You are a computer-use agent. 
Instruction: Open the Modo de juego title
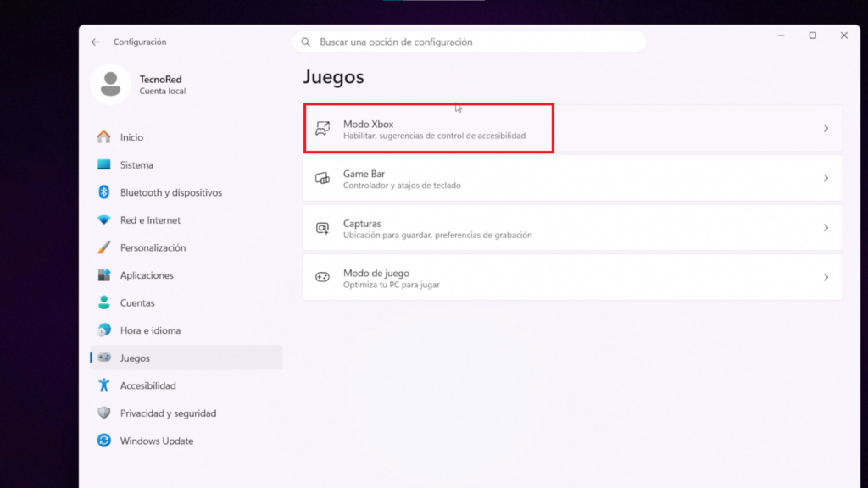[x=376, y=273]
